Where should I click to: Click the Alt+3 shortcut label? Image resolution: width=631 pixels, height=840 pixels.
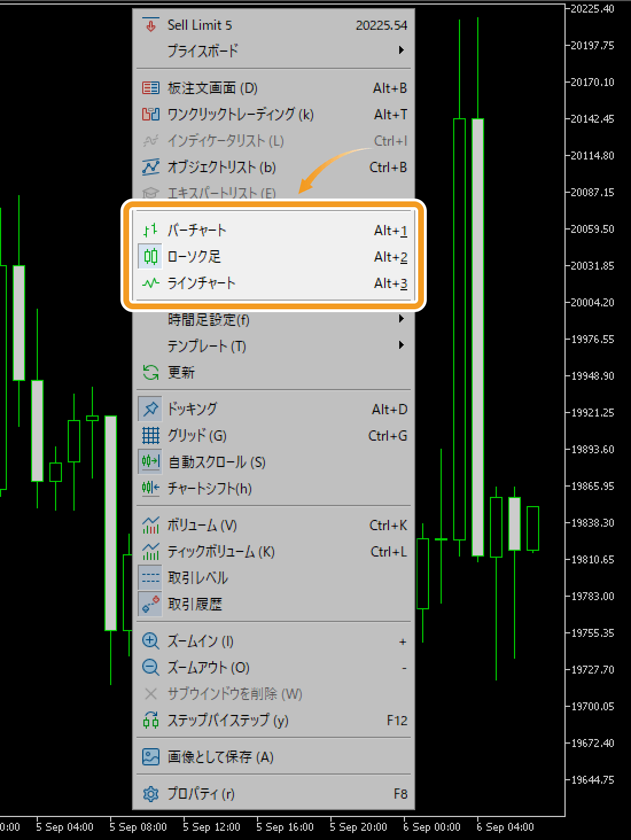(x=391, y=283)
